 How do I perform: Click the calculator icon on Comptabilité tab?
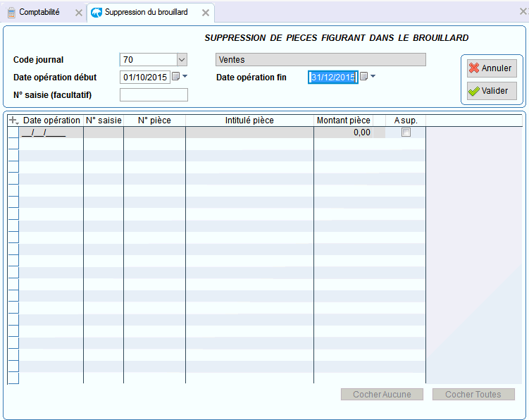point(11,13)
